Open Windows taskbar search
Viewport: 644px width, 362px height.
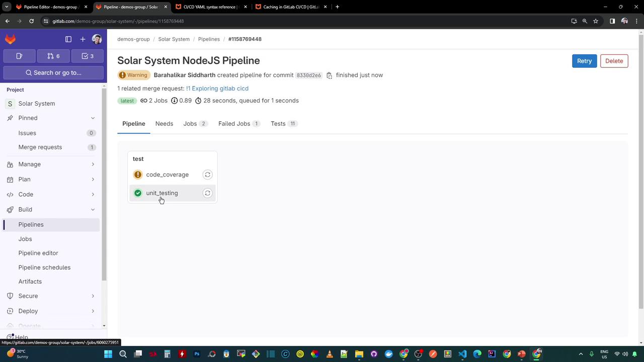pyautogui.click(x=123, y=354)
